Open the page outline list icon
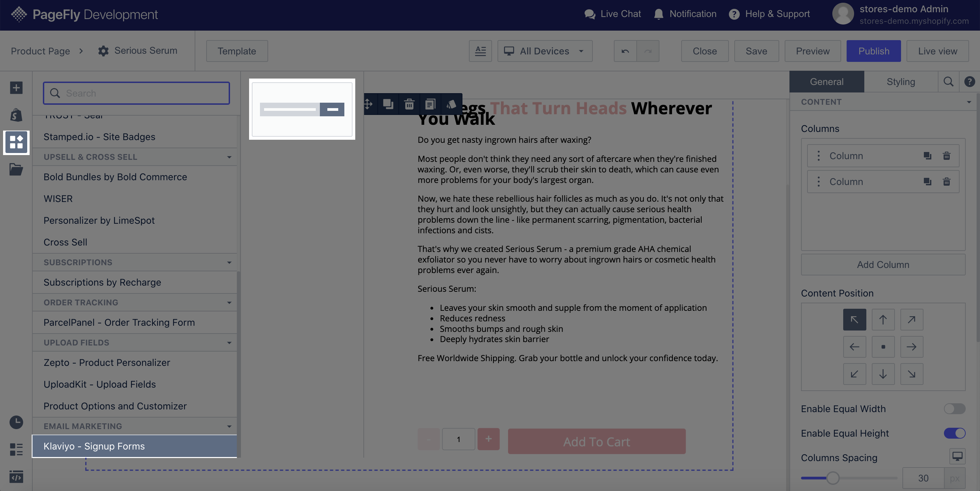980x491 pixels. click(x=16, y=449)
